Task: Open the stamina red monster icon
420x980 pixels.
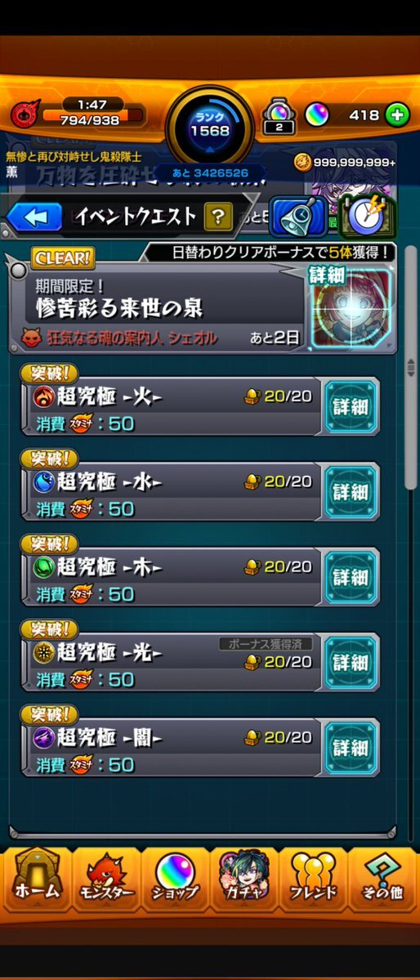Action: click(25, 113)
